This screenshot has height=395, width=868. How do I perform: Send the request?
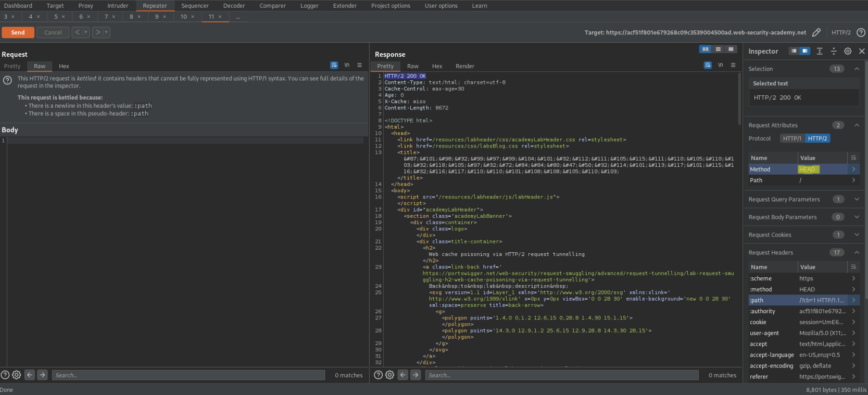(18, 32)
